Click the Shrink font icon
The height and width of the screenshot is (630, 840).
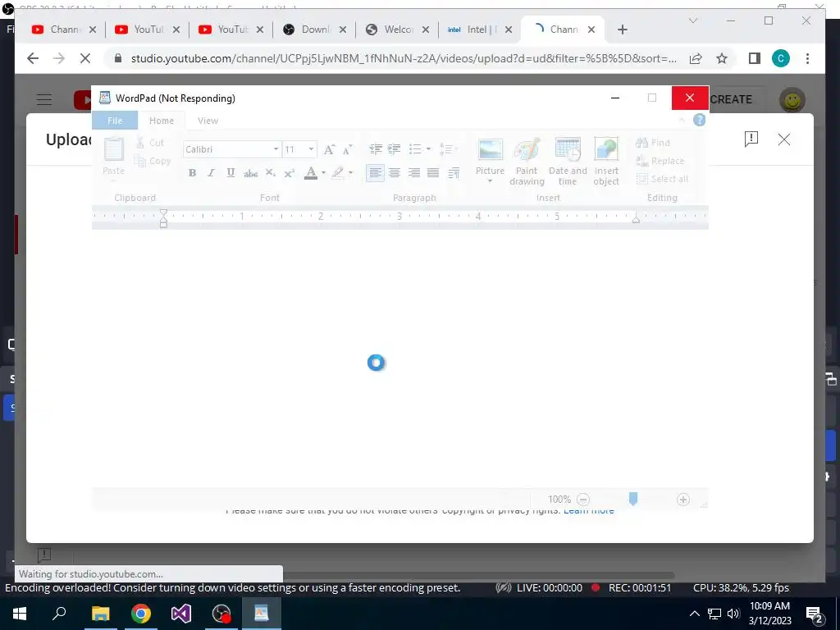click(347, 149)
